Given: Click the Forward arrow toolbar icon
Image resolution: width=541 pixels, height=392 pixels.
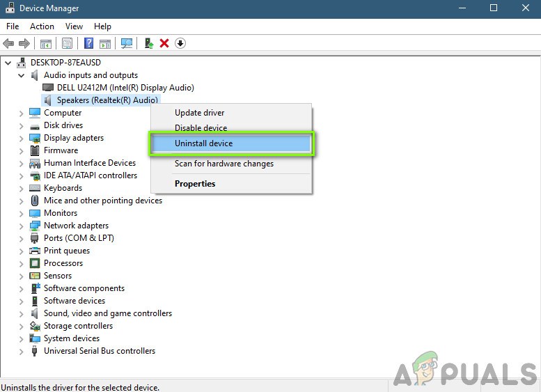Looking at the screenshot, I should 24,43.
